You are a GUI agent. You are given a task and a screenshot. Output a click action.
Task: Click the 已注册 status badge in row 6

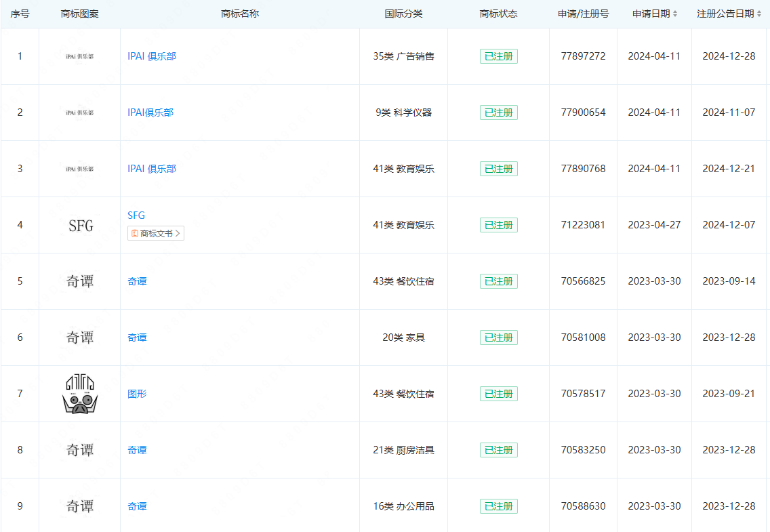pos(498,337)
